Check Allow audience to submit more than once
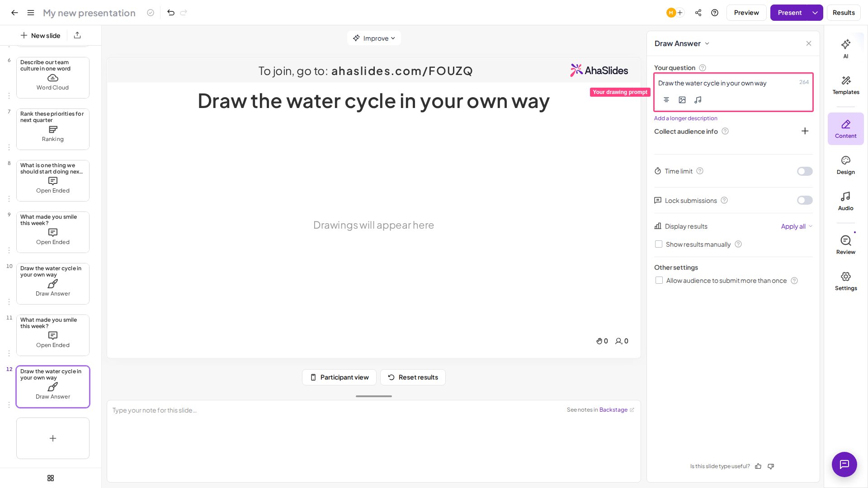Screen dimensions: 868x488 [659, 281]
